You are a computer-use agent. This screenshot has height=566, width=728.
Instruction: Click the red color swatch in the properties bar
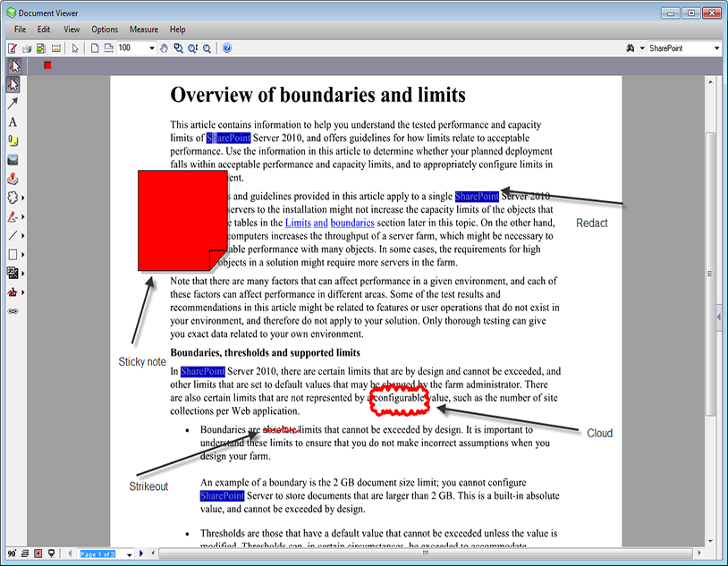click(47, 65)
